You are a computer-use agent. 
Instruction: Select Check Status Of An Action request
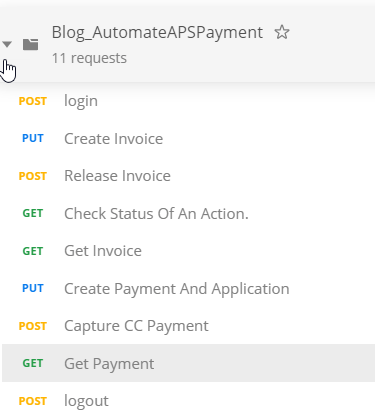click(x=188, y=213)
